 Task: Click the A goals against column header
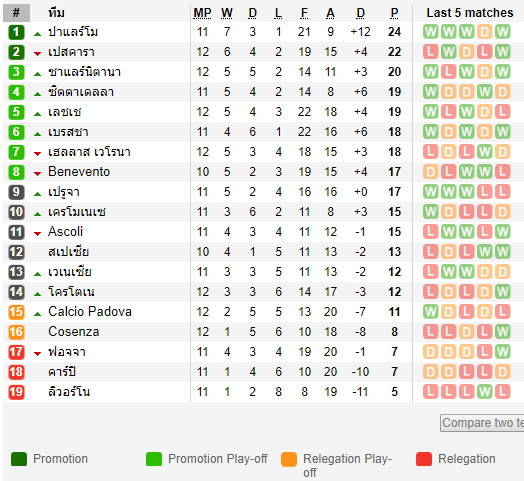point(330,13)
